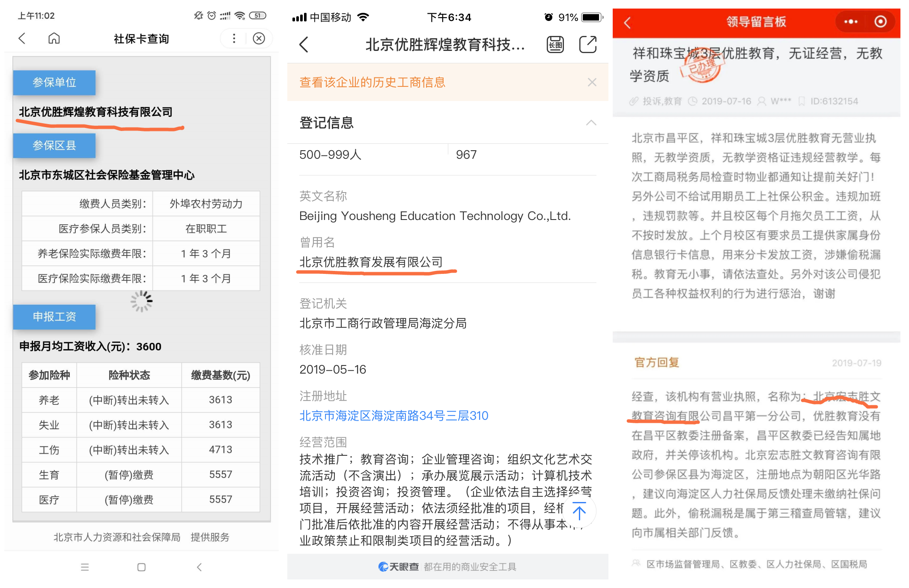The width and height of the screenshot is (909, 588).
Task: Close the 社保卡查询 mini program
Action: pos(259,39)
